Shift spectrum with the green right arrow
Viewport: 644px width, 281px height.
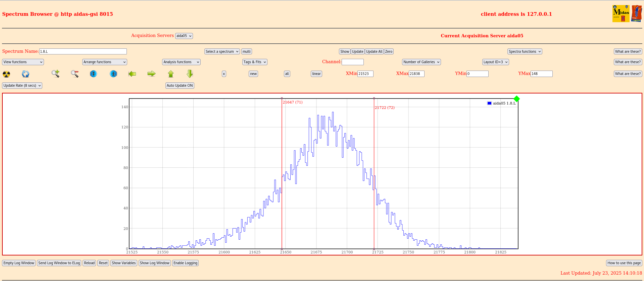point(151,74)
